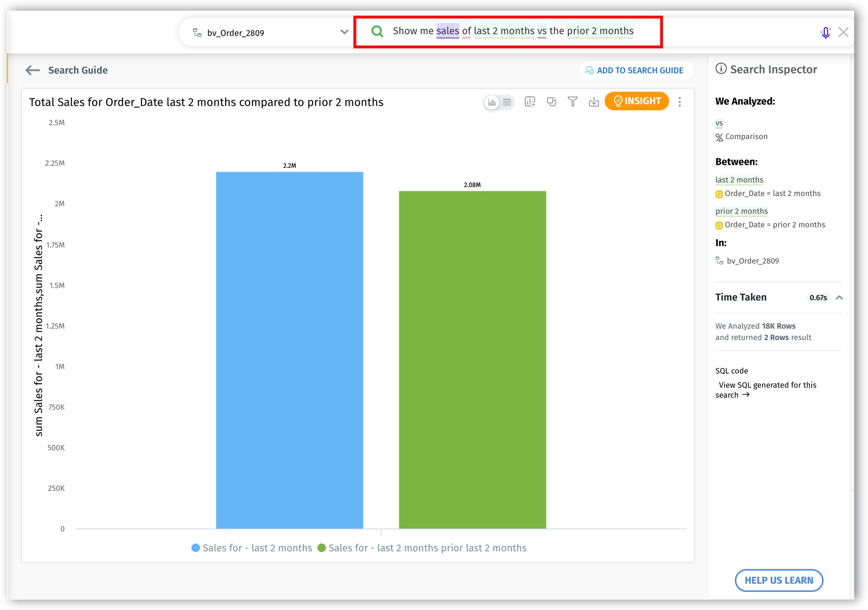Viewport: 868px width, 610px height.
Task: Click the microphone voice search icon
Action: (x=825, y=33)
